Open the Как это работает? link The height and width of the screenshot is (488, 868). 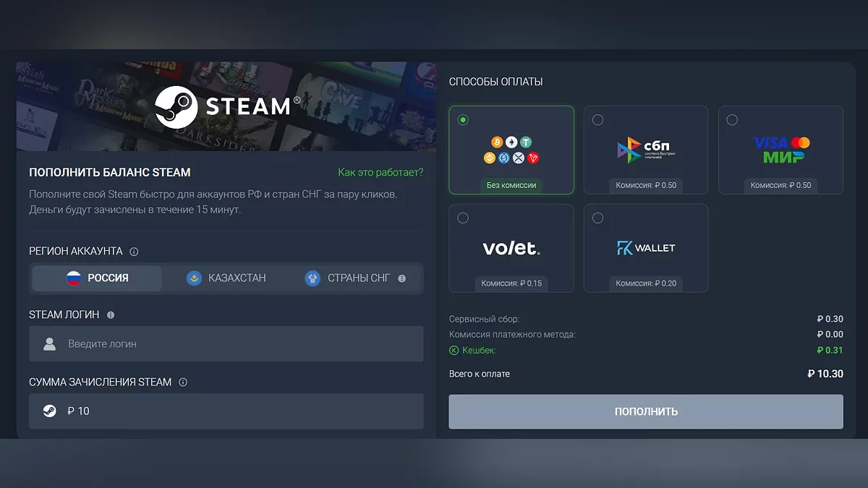(x=380, y=172)
